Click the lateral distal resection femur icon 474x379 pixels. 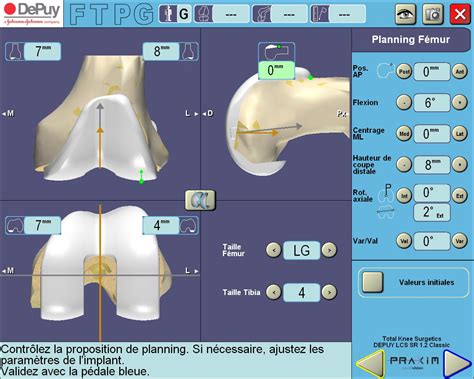189,51
